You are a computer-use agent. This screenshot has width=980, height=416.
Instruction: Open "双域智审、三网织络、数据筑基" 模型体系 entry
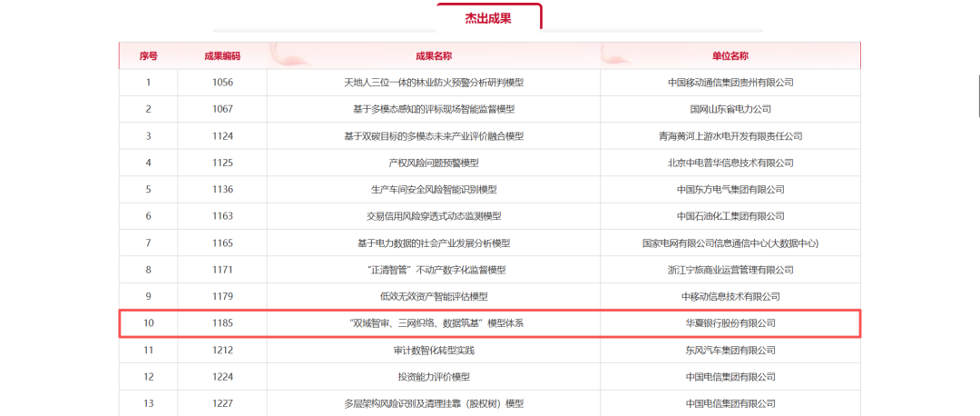pos(434,323)
